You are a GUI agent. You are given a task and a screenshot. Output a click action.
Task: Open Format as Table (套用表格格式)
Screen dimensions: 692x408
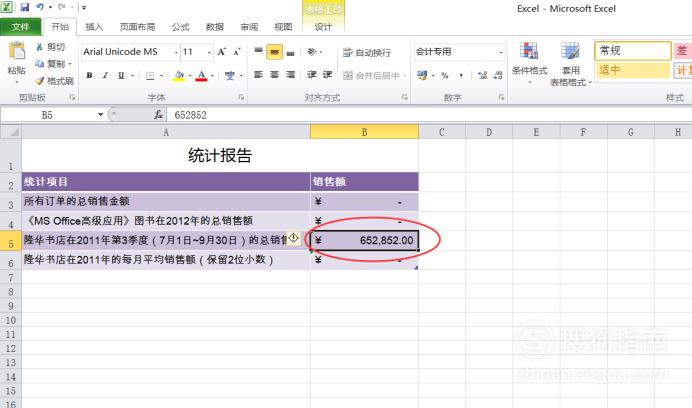click(570, 64)
